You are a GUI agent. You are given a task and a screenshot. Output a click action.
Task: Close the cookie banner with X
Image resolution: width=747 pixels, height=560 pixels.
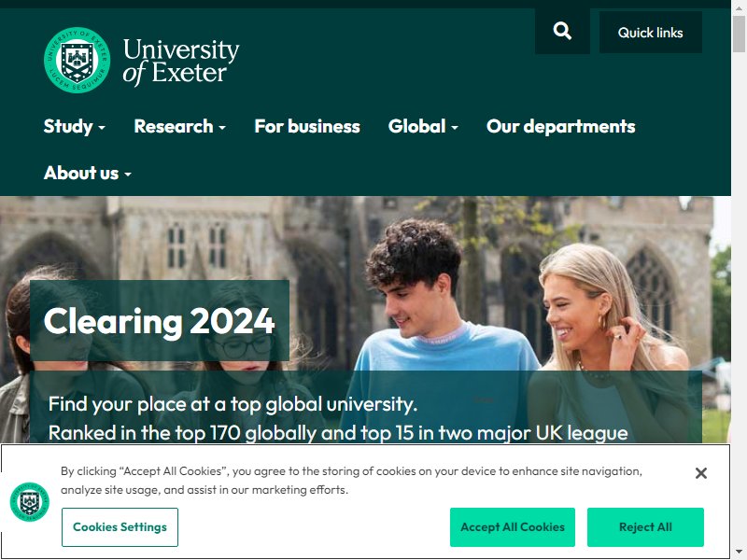[701, 473]
